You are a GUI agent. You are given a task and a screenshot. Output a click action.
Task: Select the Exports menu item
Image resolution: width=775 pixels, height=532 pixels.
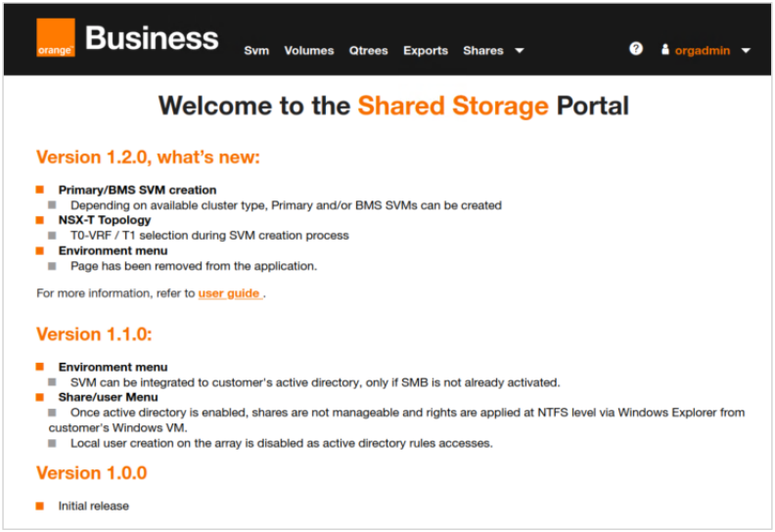pos(426,51)
